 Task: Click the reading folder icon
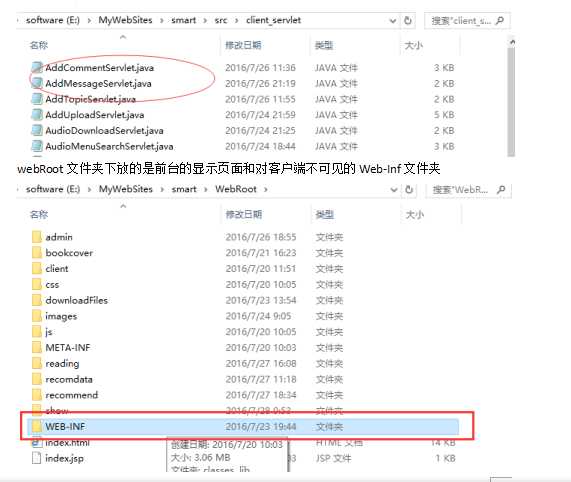[37, 363]
